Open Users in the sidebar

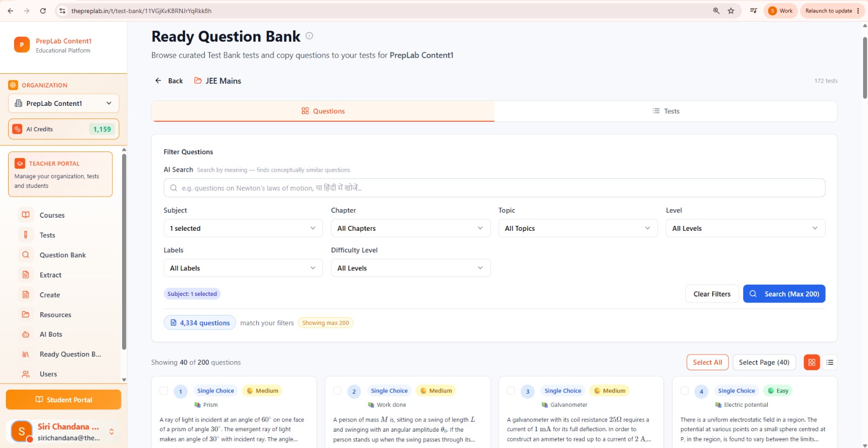coord(48,374)
